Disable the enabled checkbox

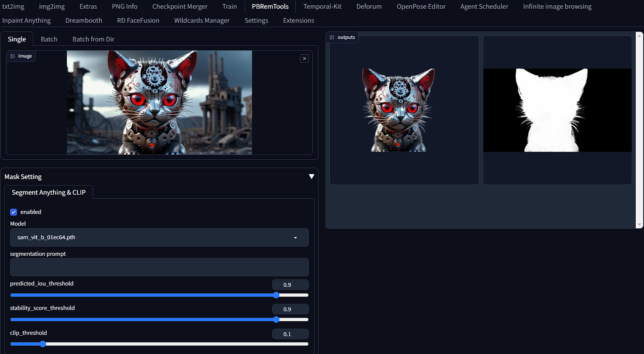point(14,212)
